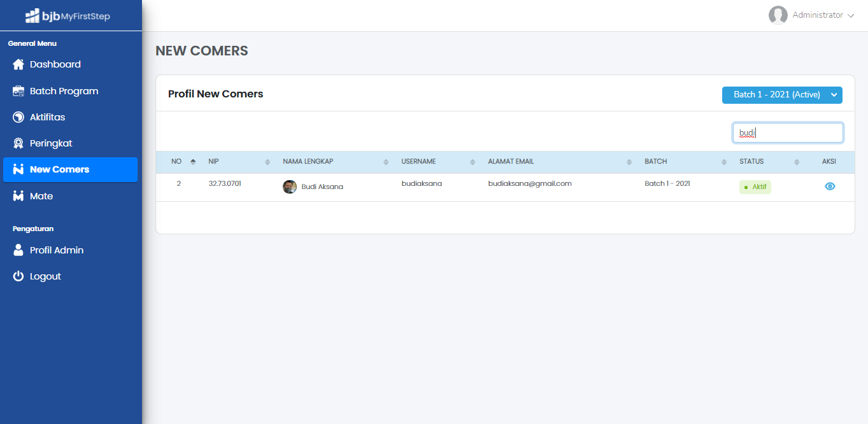Image resolution: width=868 pixels, height=424 pixels.
Task: Click Budi Aksana's profile photo thumbnail
Action: [x=290, y=187]
